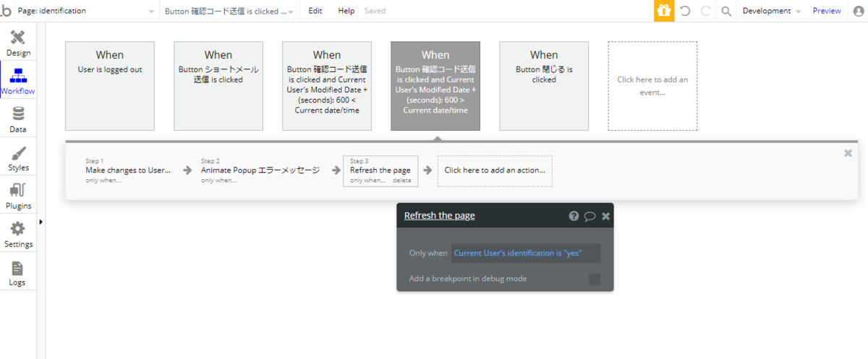Open the Styles tab

pyautogui.click(x=18, y=157)
